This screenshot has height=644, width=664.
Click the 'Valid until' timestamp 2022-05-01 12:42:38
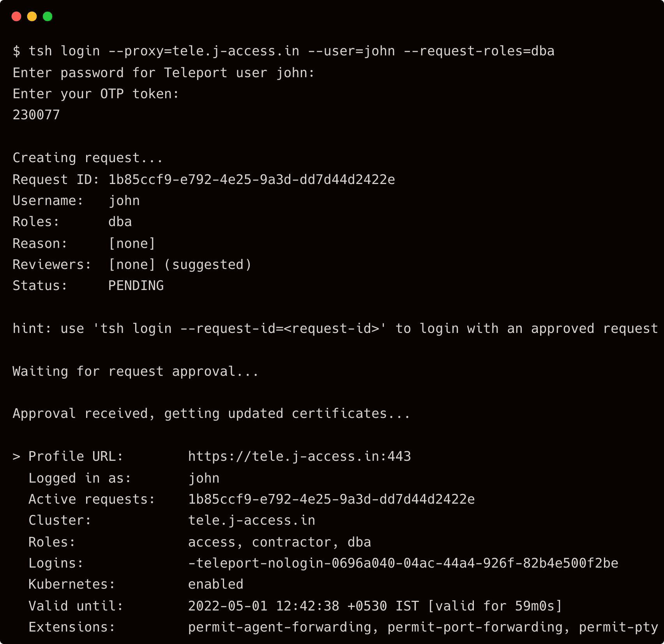[264, 606]
